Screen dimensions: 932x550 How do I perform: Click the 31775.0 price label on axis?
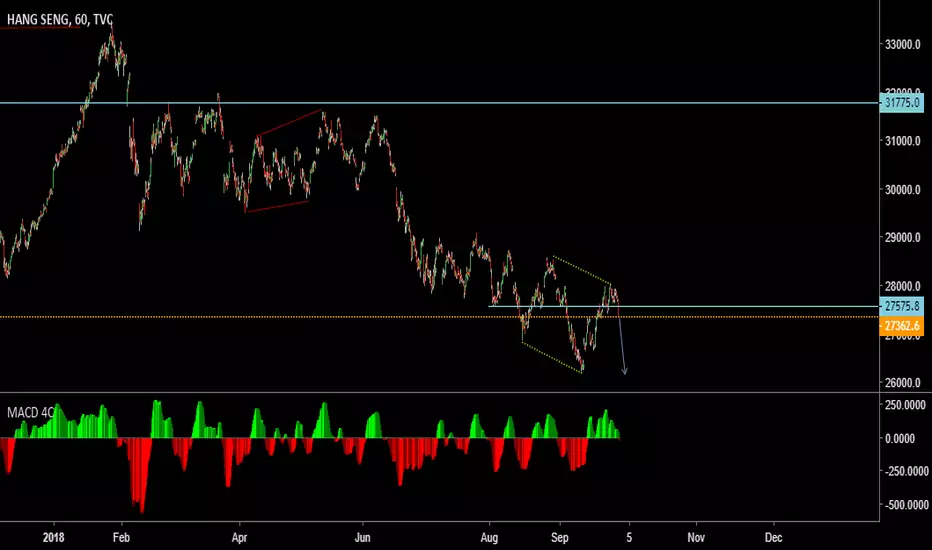point(901,103)
